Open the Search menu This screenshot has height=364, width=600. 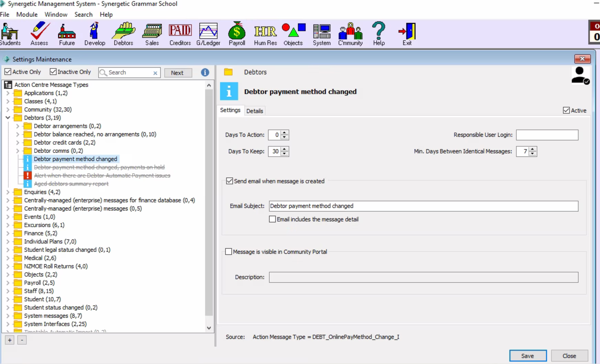click(x=84, y=14)
